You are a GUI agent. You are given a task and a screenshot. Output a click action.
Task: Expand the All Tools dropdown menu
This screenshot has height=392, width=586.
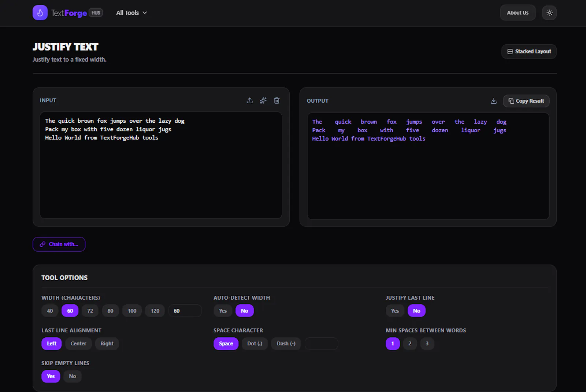(131, 13)
